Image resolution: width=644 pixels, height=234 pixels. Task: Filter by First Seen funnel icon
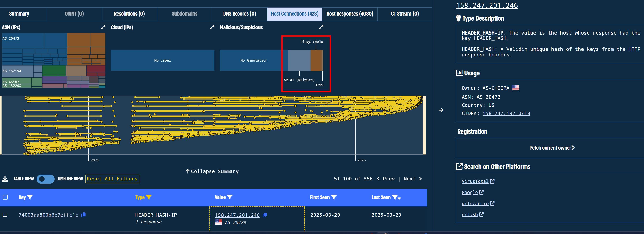pos(334,197)
